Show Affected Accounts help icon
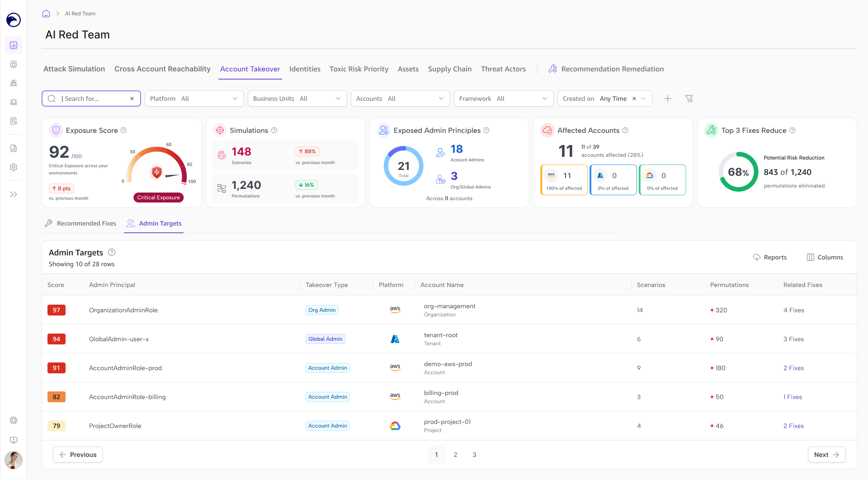 pyautogui.click(x=625, y=130)
